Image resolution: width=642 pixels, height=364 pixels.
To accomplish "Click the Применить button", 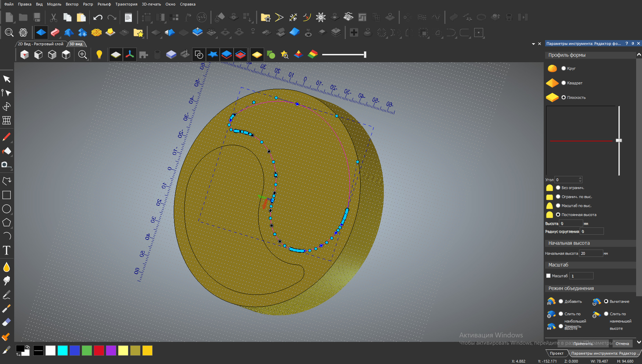I will point(583,344).
